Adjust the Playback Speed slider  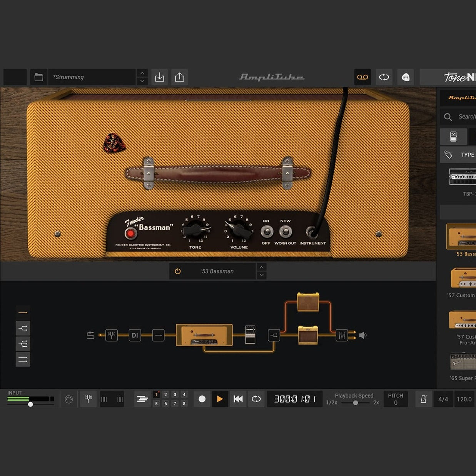356,403
